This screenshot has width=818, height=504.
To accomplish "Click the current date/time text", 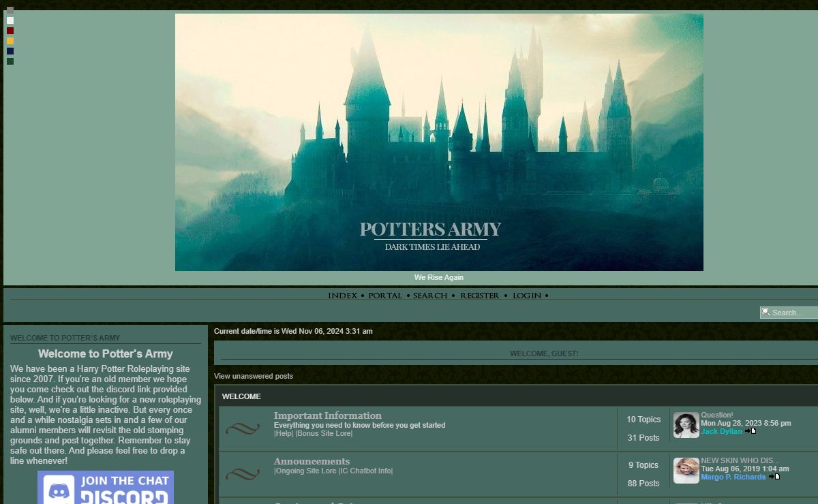I will (293, 331).
